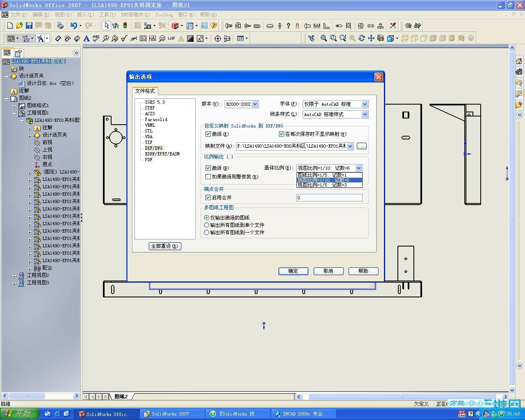Toggle the 激活 checkbox under custom mapping
This screenshot has width=525, height=420.
(x=208, y=134)
